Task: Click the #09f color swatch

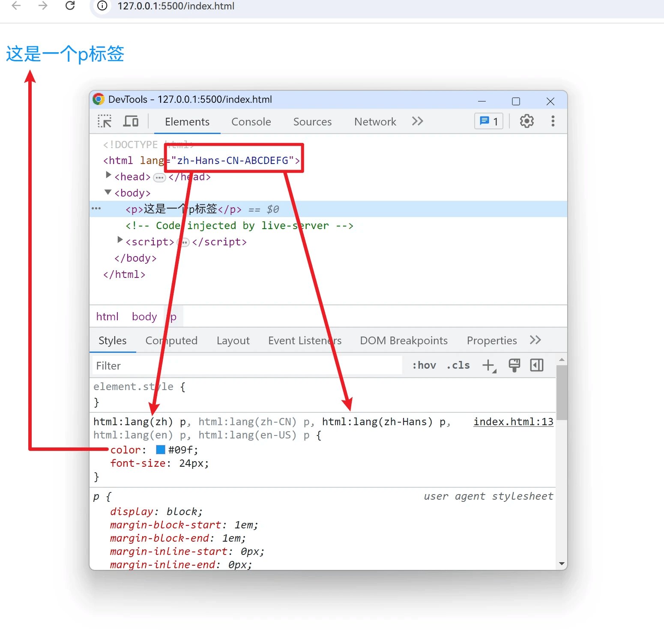Action: [161, 450]
